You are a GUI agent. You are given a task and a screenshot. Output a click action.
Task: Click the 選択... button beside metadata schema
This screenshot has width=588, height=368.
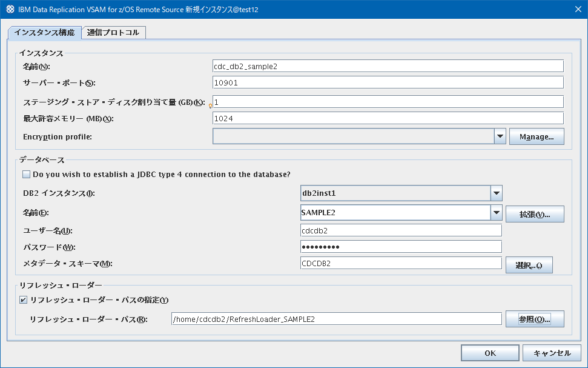tap(529, 265)
